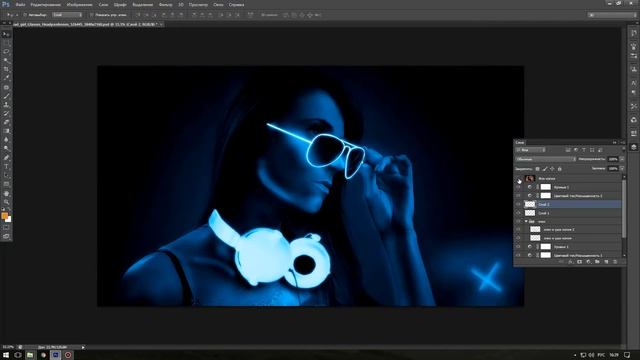Screen dimensions: 640x360
Task: Toggle Показать упр. элем. checkbox
Action: pos(91,15)
